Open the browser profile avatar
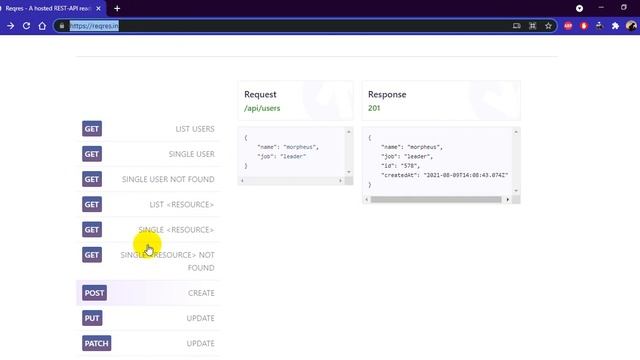 (631, 26)
